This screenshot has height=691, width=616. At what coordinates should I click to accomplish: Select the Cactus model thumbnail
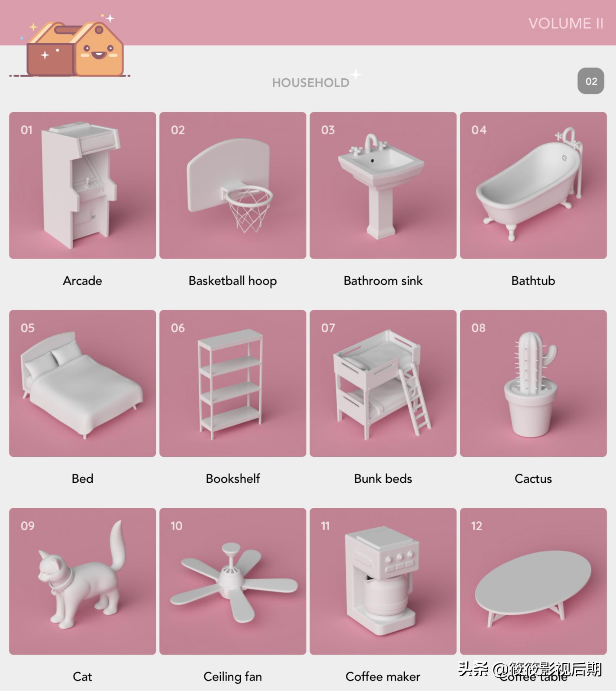(533, 383)
